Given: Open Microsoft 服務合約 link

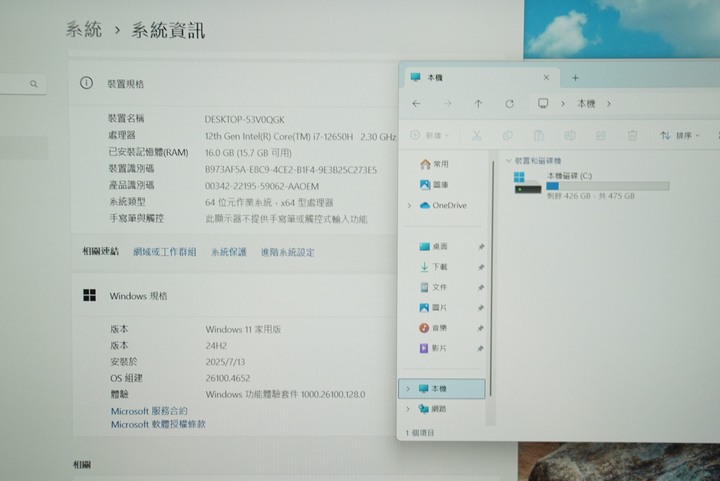Looking at the screenshot, I should 149,411.
